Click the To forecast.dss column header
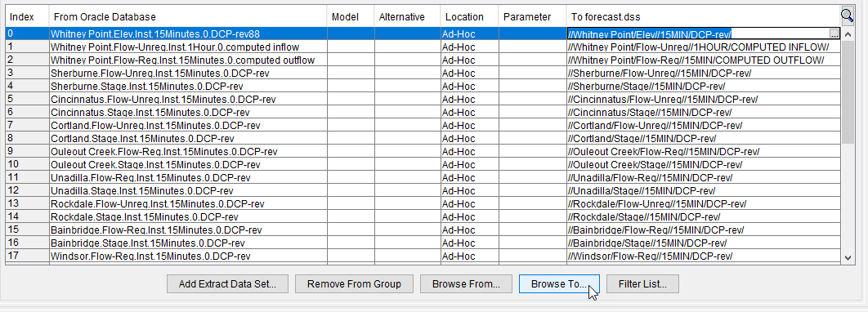868x312 pixels. 703,17
